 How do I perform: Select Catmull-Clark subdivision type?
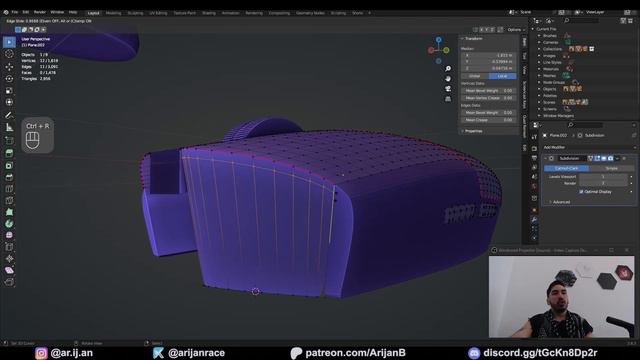[566, 168]
